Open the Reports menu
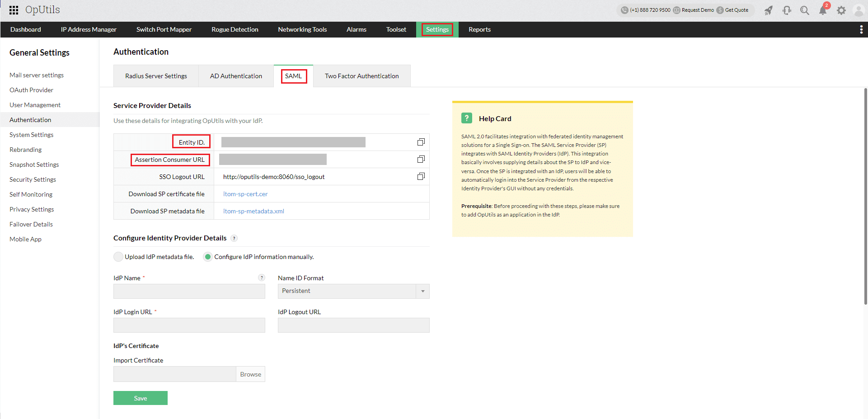Viewport: 868px width, 419px height. (x=479, y=29)
